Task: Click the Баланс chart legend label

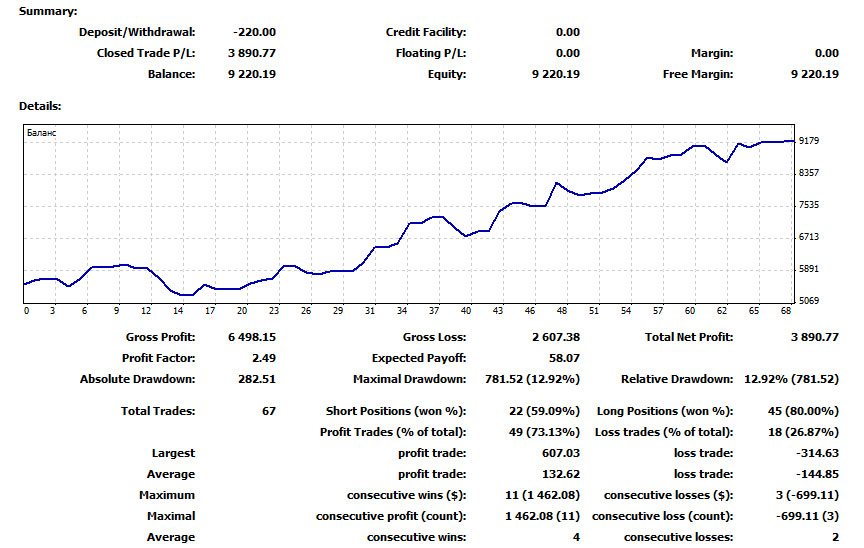Action: pyautogui.click(x=43, y=132)
